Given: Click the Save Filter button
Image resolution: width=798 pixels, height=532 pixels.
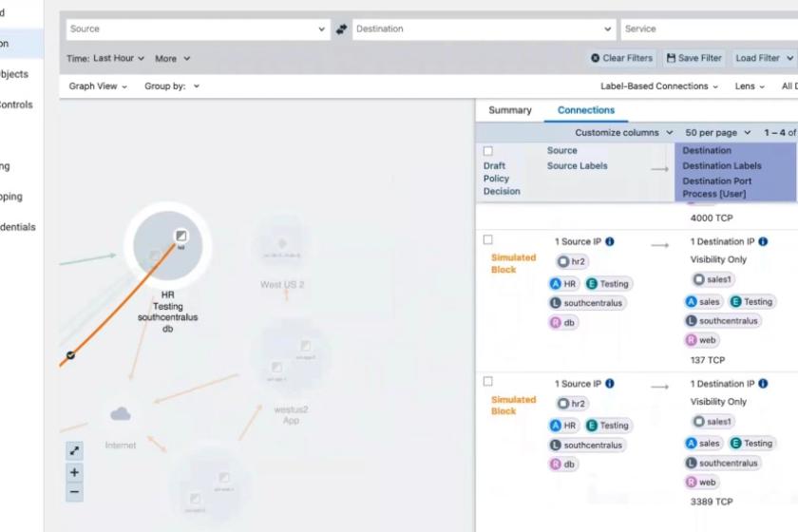Looking at the screenshot, I should point(694,58).
